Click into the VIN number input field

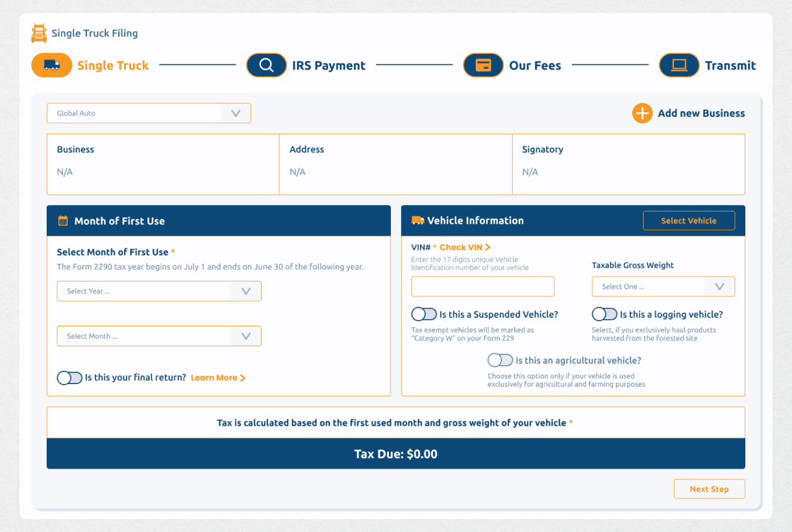point(482,287)
